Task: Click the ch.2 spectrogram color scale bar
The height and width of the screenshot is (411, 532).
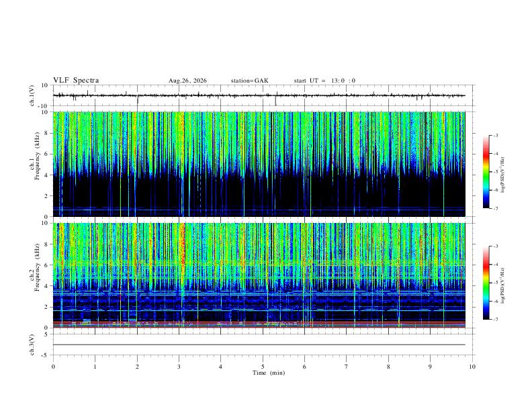Action: click(x=486, y=283)
